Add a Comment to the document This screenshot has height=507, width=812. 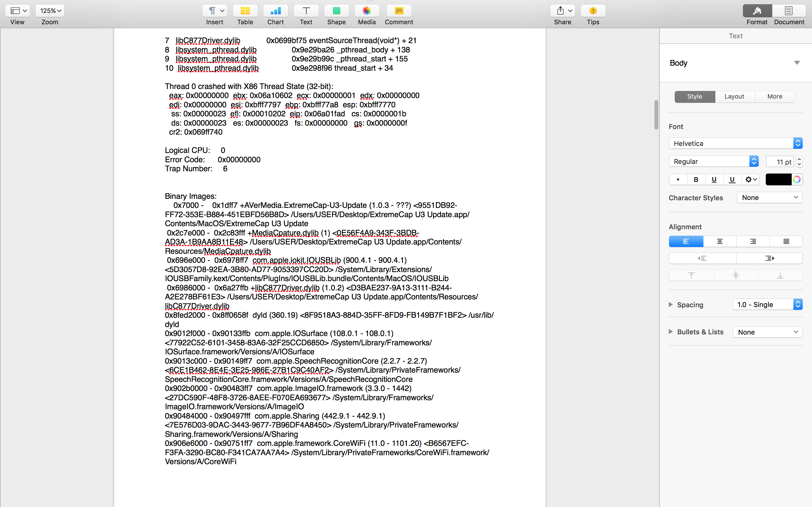pos(399,11)
